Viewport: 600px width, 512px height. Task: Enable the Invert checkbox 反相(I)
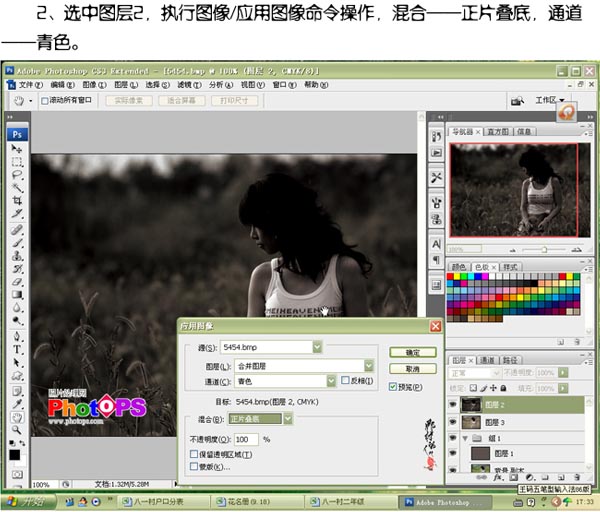(x=345, y=380)
